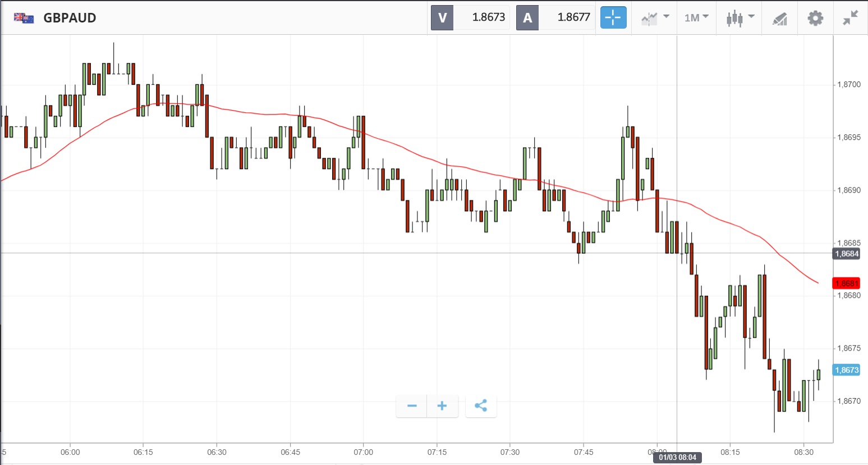Share the chart via share icon
The height and width of the screenshot is (465, 868).
click(x=481, y=405)
